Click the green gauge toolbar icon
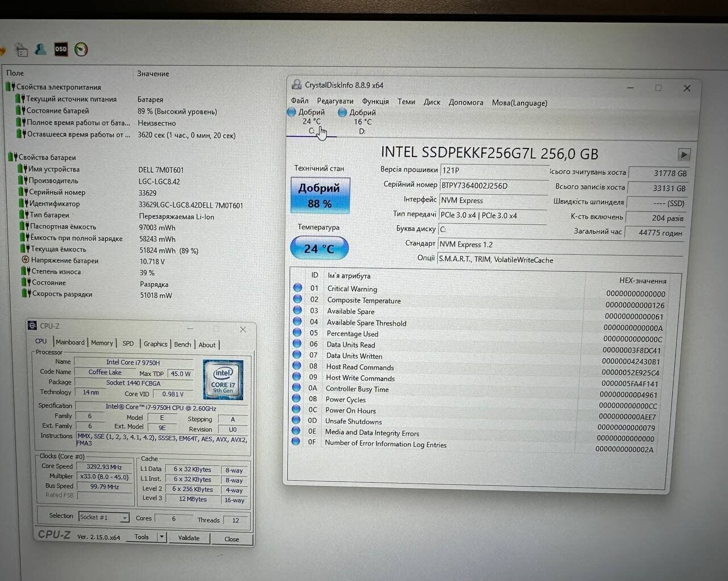728x581 pixels. [81, 50]
